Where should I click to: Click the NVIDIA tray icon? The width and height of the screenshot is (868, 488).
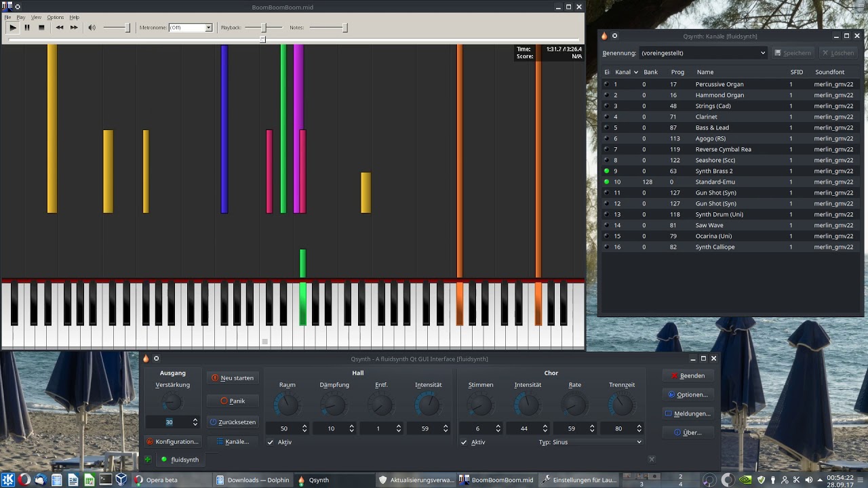point(745,480)
